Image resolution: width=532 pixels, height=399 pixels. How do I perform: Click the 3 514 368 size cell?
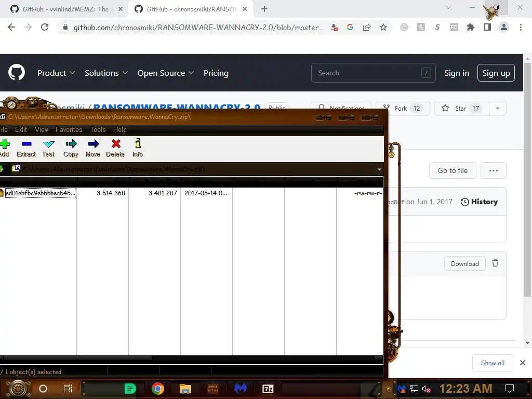(111, 193)
